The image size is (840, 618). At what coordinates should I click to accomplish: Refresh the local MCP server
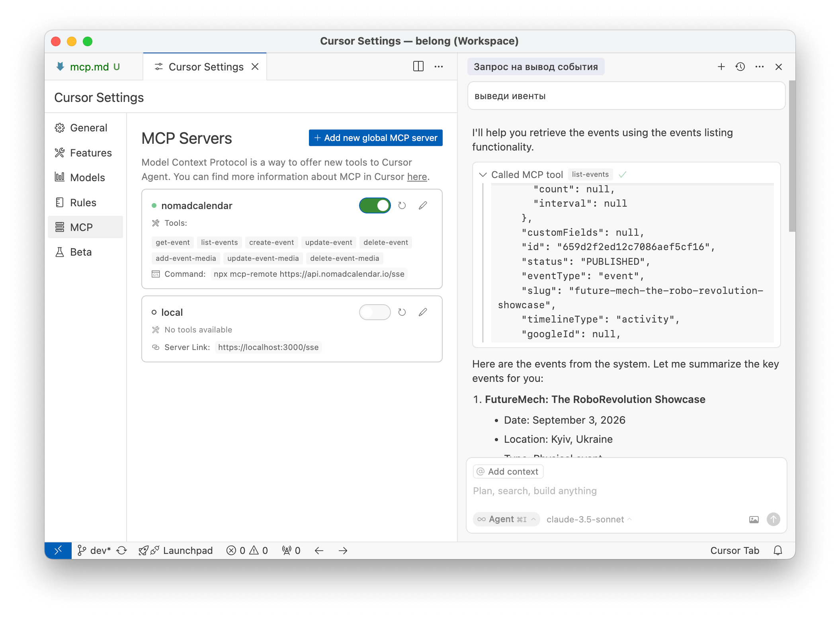[x=402, y=312]
